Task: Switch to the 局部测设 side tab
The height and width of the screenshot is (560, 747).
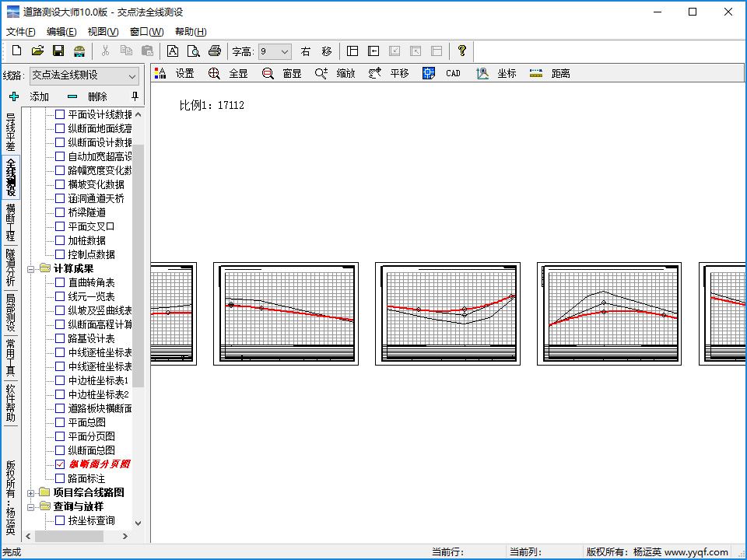Action: click(x=10, y=313)
